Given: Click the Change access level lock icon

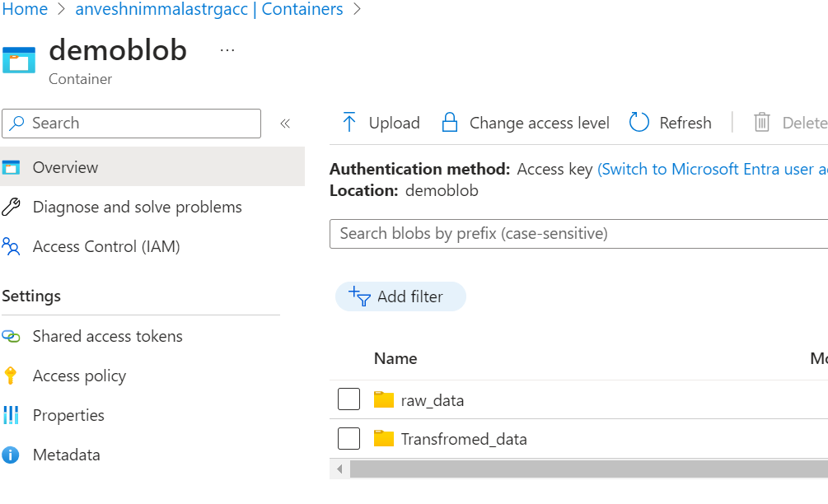Looking at the screenshot, I should (x=449, y=122).
